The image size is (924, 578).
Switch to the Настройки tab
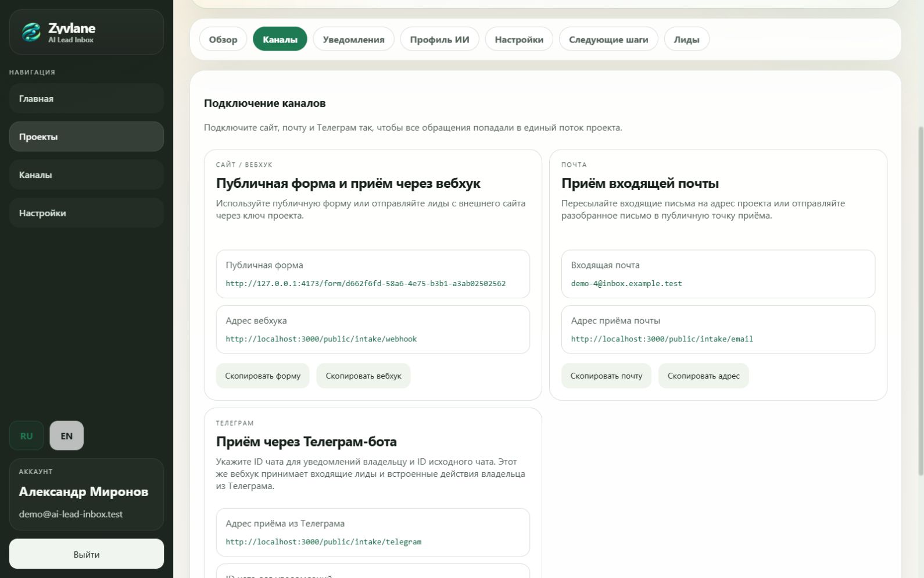(519, 40)
